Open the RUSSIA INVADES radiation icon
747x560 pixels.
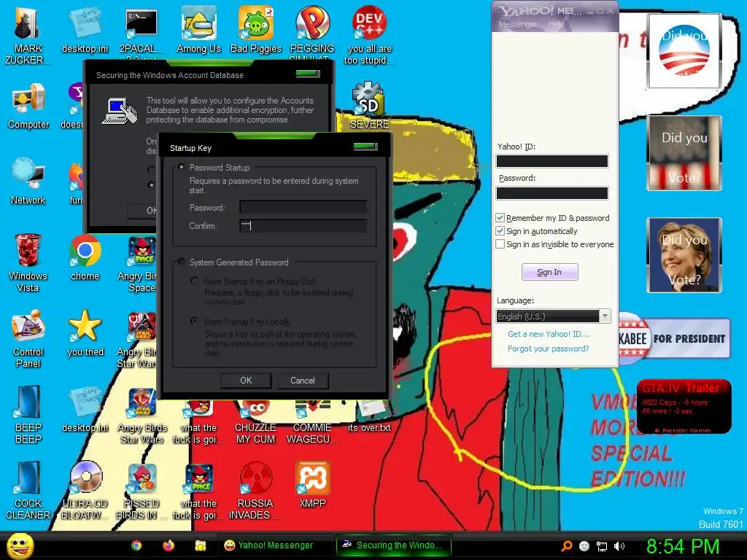coord(256,491)
